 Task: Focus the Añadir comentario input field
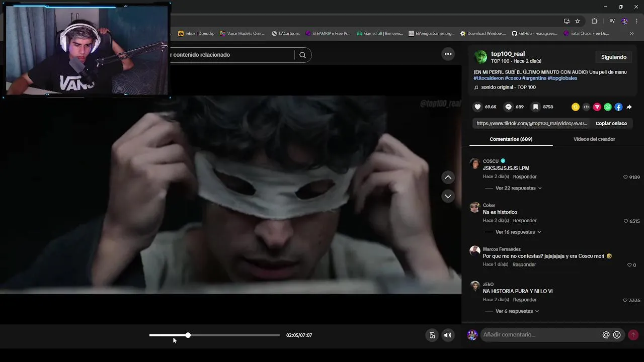(540, 335)
